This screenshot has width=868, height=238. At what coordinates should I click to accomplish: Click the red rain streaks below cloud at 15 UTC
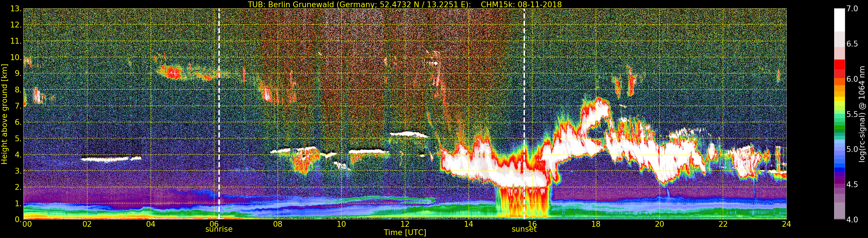pyautogui.click(x=522, y=201)
